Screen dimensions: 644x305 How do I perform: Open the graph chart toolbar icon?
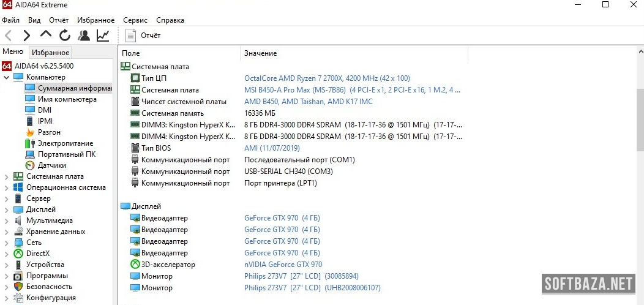pyautogui.click(x=103, y=36)
